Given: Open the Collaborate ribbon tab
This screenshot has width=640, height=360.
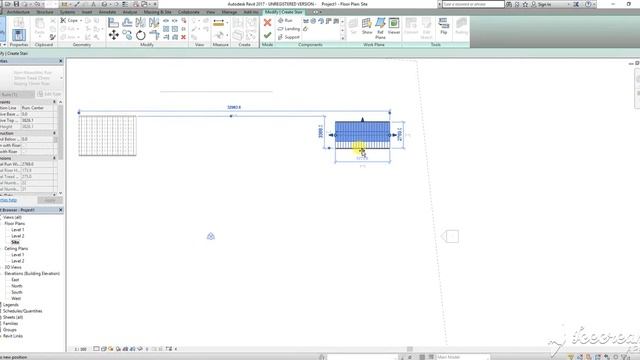Looking at the screenshot, I should click(189, 12).
